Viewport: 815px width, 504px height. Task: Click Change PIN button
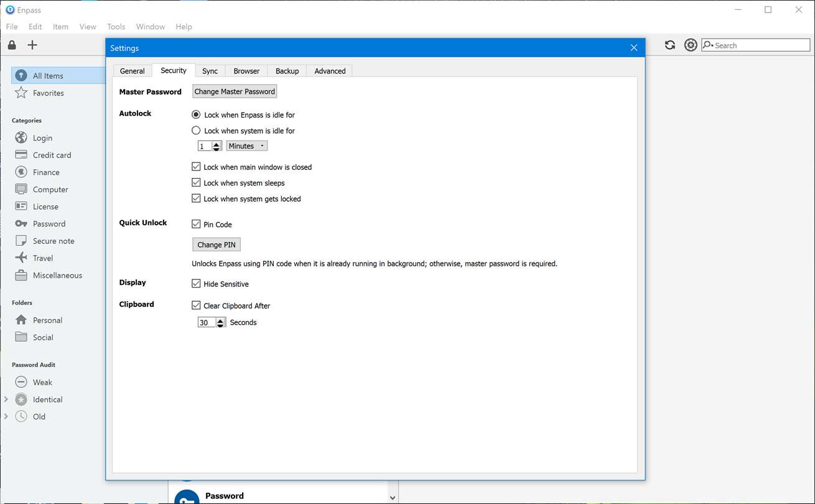pyautogui.click(x=217, y=245)
